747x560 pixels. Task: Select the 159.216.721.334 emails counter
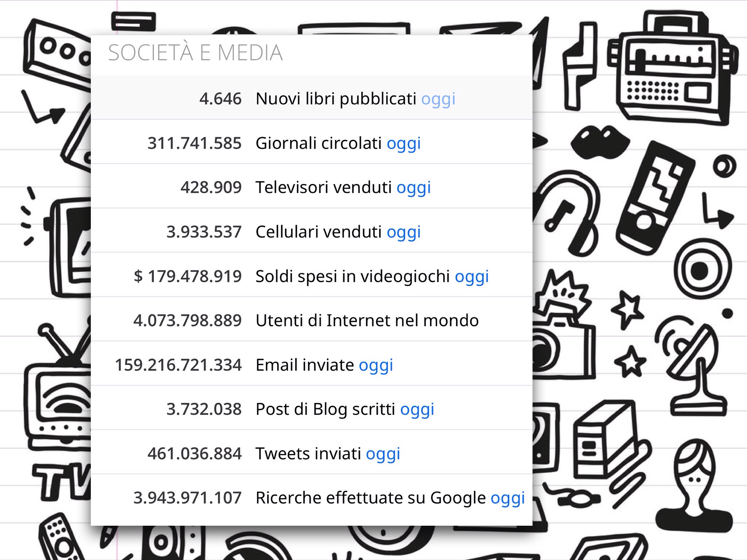pyautogui.click(x=178, y=365)
